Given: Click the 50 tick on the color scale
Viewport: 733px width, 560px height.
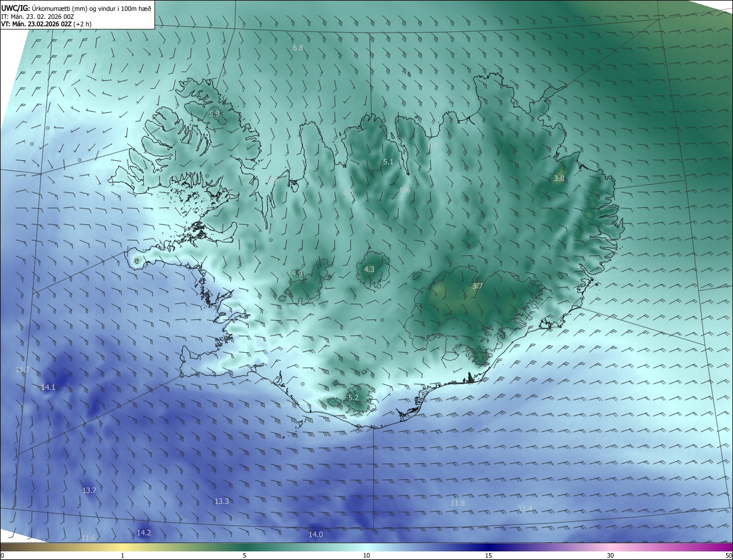Looking at the screenshot, I should point(728,555).
